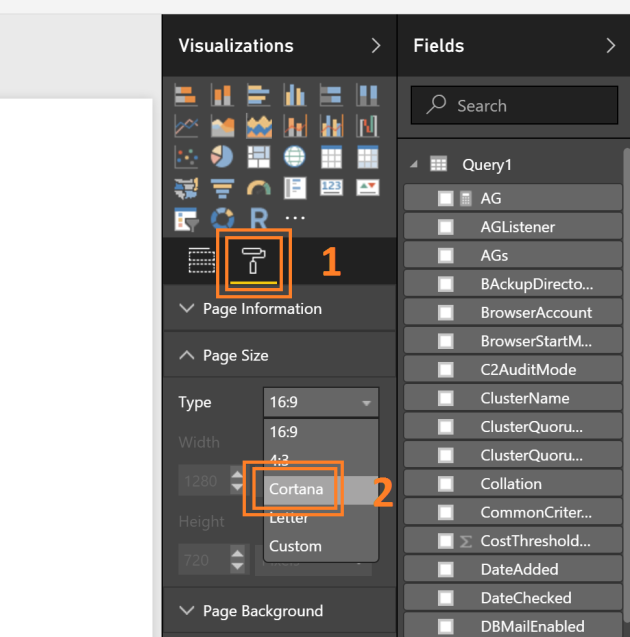The width and height of the screenshot is (630, 637).
Task: Select the Multi-row card visual
Action: [295, 188]
